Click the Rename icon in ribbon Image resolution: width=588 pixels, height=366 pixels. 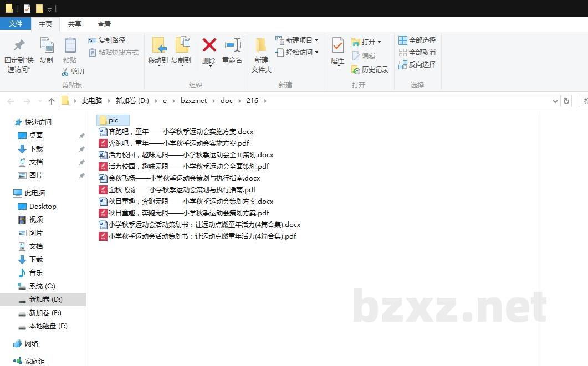[232, 45]
